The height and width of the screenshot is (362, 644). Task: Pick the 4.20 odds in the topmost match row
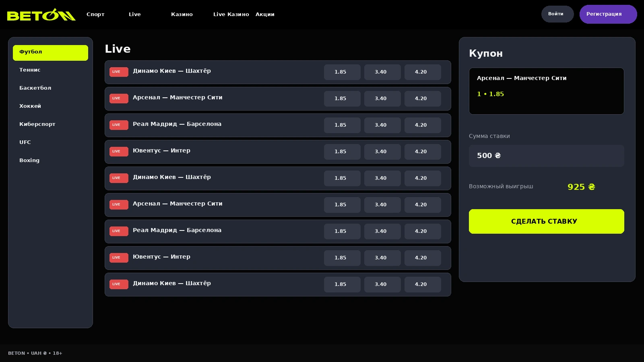423,72
